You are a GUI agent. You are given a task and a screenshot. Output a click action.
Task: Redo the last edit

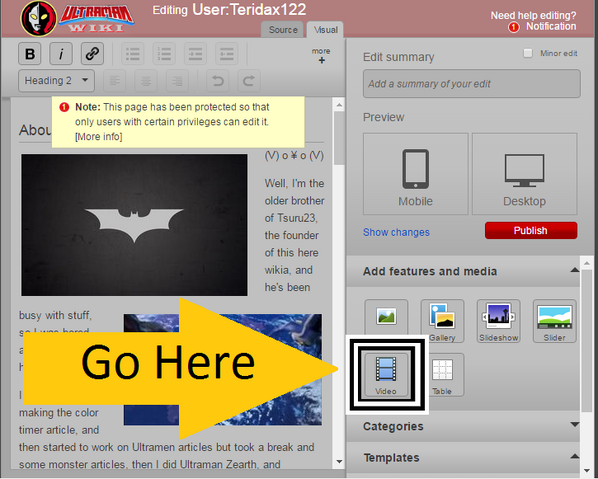point(249,81)
